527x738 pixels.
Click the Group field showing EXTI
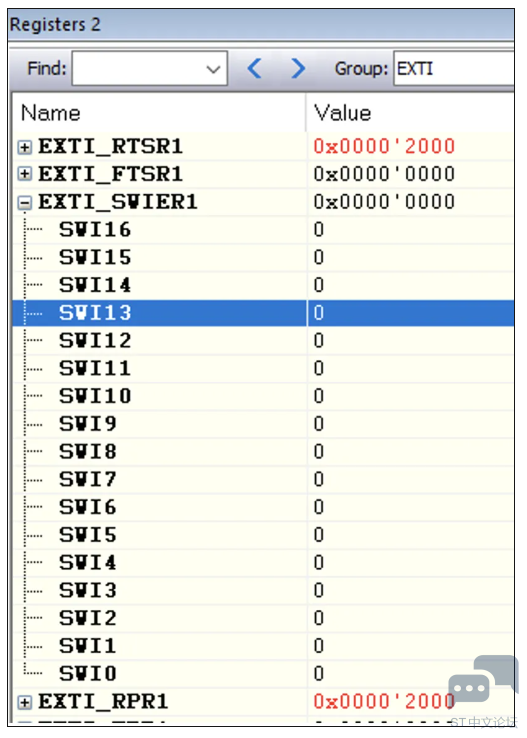[x=454, y=69]
